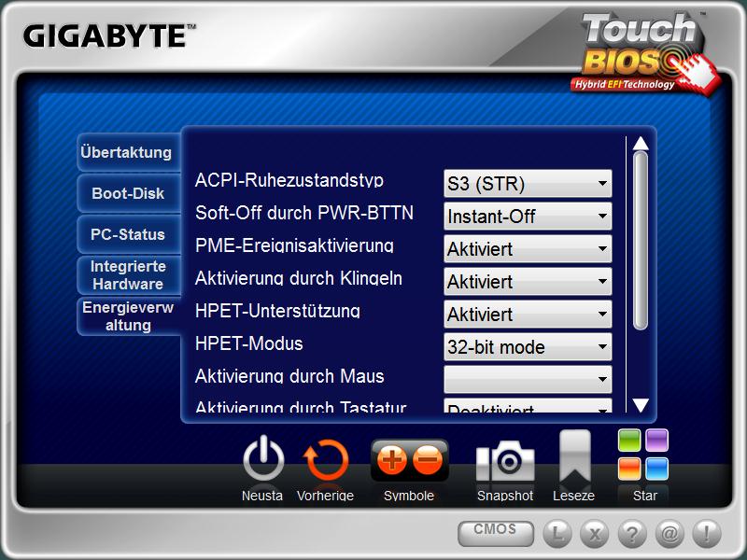Image resolution: width=747 pixels, height=560 pixels.
Task: Switch to the Boot-Disk tab
Action: 128,193
